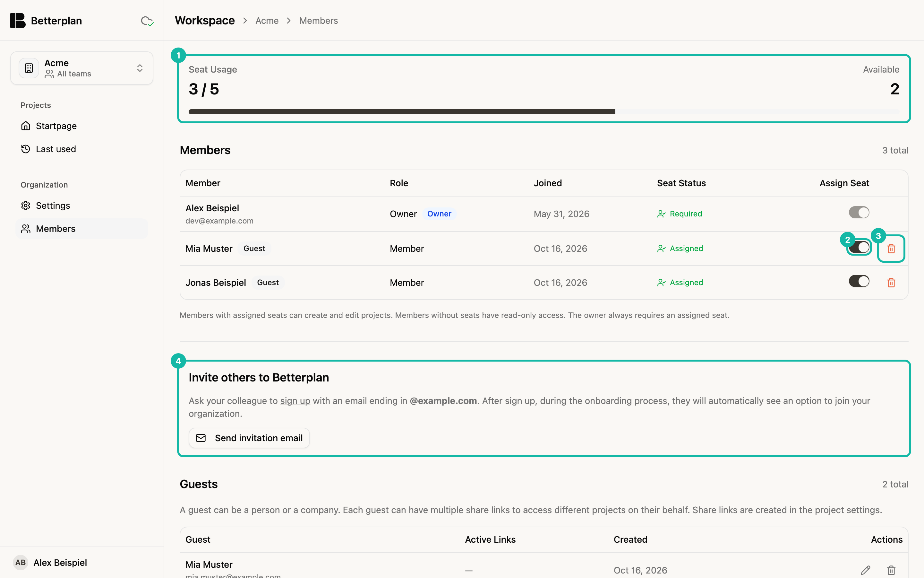Open Last used projects
The width and height of the screenshot is (924, 578).
82,149
